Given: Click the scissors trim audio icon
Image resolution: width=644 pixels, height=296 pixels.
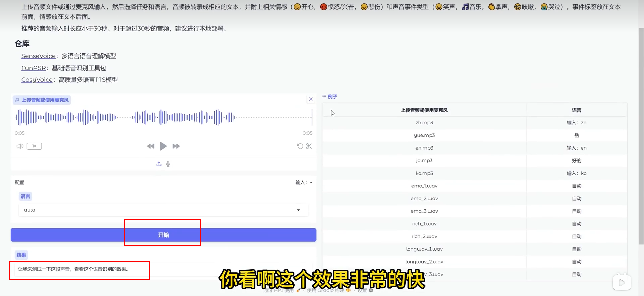Looking at the screenshot, I should point(309,146).
